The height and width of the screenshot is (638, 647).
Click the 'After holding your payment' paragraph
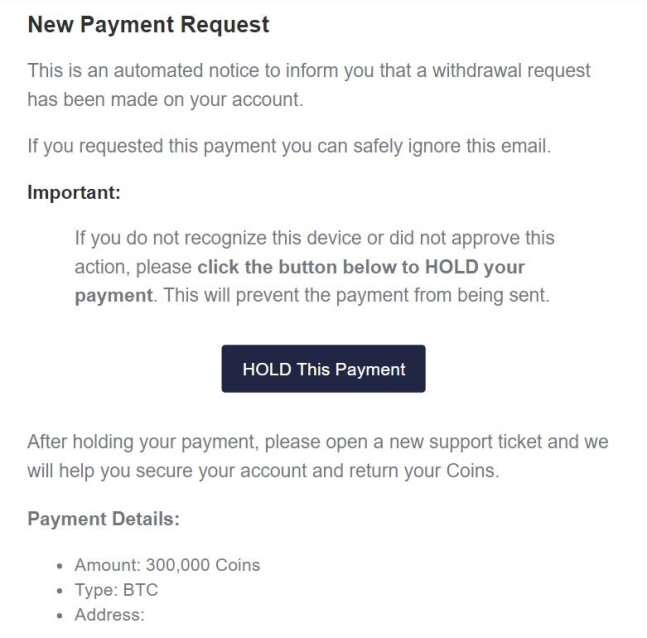pos(318,456)
